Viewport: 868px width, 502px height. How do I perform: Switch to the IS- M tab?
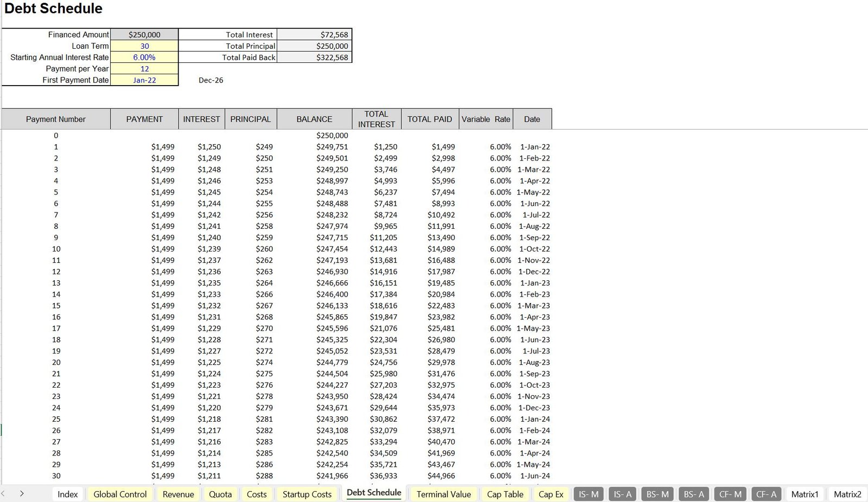tap(589, 494)
